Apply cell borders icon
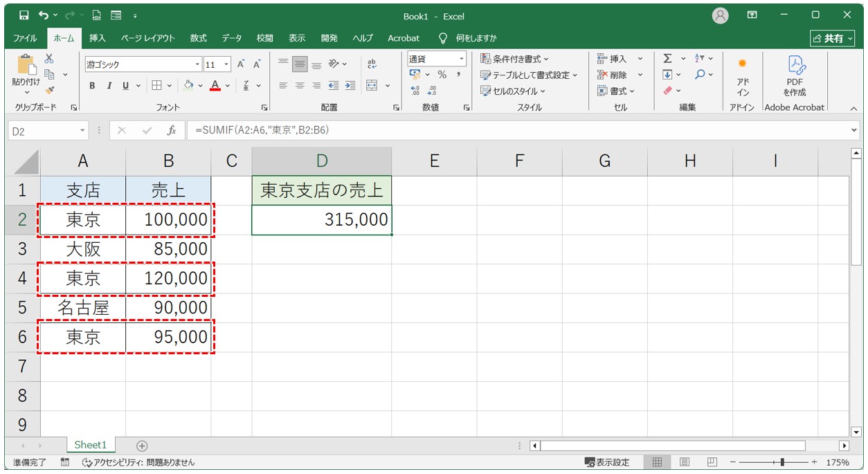This screenshot has height=474, width=868. 156,86
